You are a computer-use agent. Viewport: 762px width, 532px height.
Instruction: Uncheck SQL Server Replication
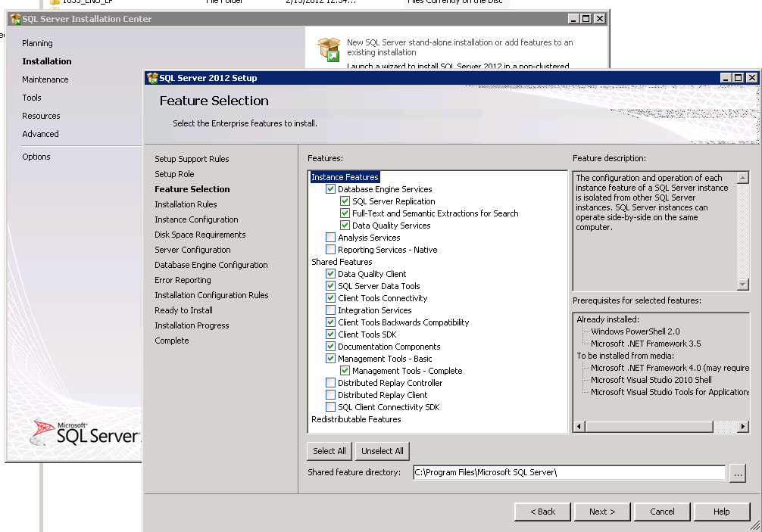tap(345, 201)
